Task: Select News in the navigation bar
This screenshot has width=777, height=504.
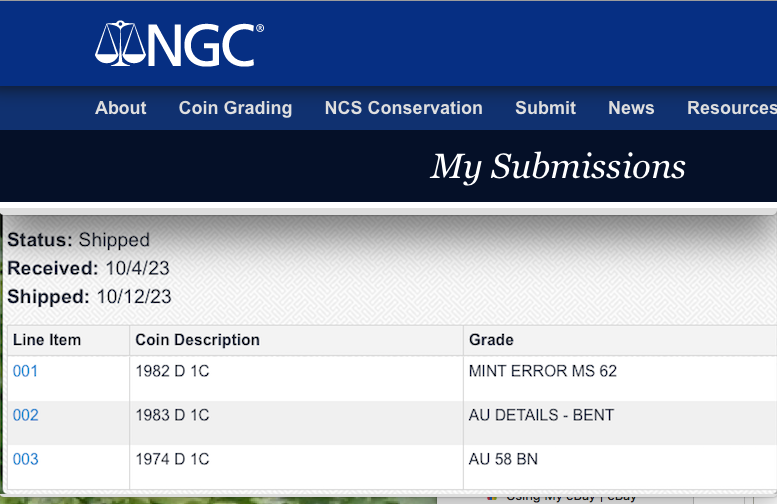Action: coord(631,108)
